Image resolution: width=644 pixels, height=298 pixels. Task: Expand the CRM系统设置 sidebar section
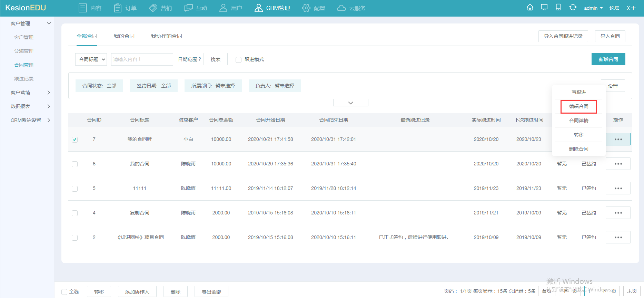pyautogui.click(x=49, y=120)
